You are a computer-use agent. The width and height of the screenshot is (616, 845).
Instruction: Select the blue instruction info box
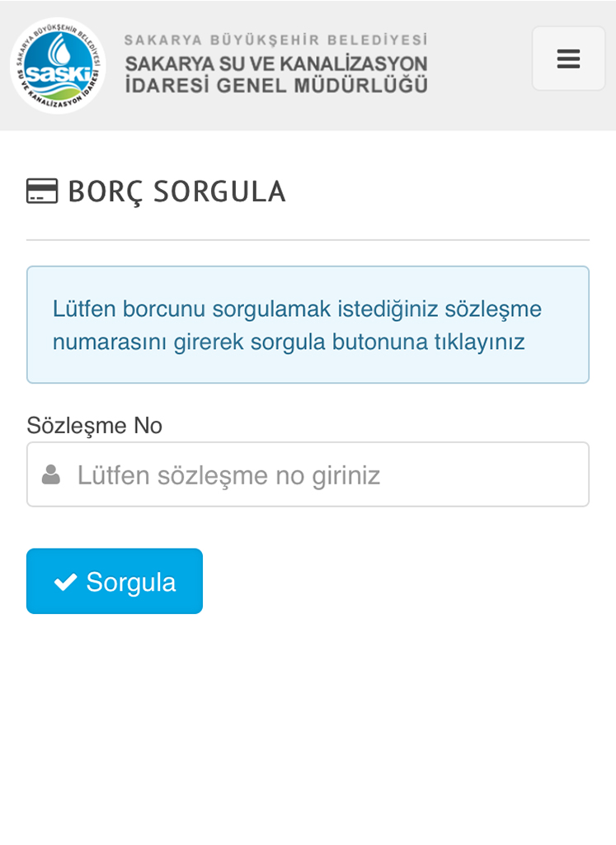[x=308, y=323]
